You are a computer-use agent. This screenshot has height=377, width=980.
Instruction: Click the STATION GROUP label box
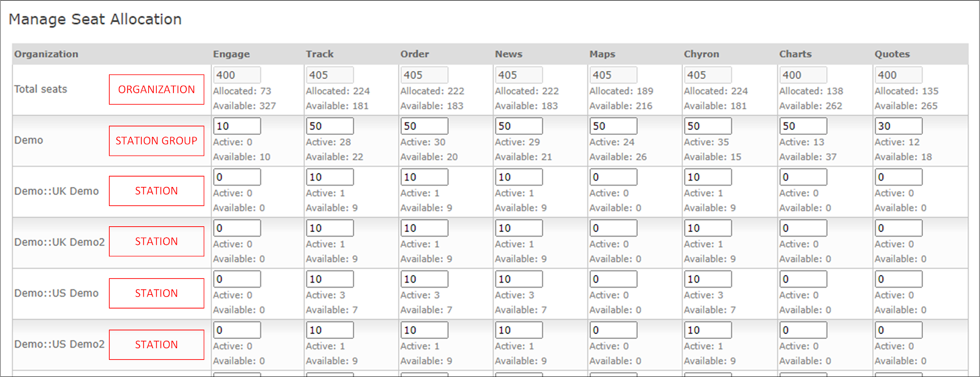(x=156, y=141)
